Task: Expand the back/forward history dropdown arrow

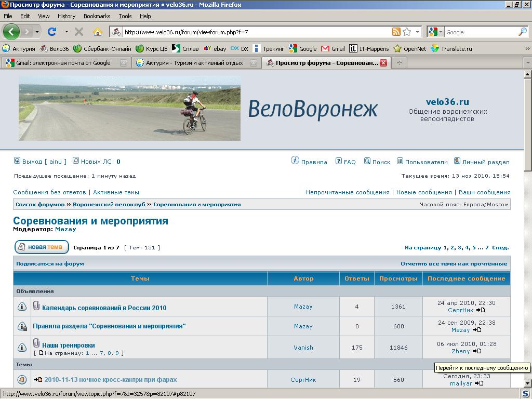Action: pos(37,32)
